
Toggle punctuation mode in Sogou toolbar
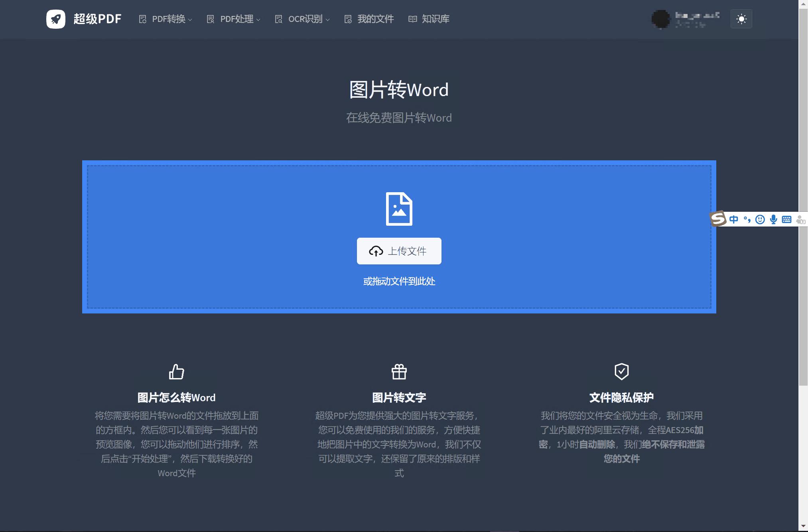pos(747,219)
